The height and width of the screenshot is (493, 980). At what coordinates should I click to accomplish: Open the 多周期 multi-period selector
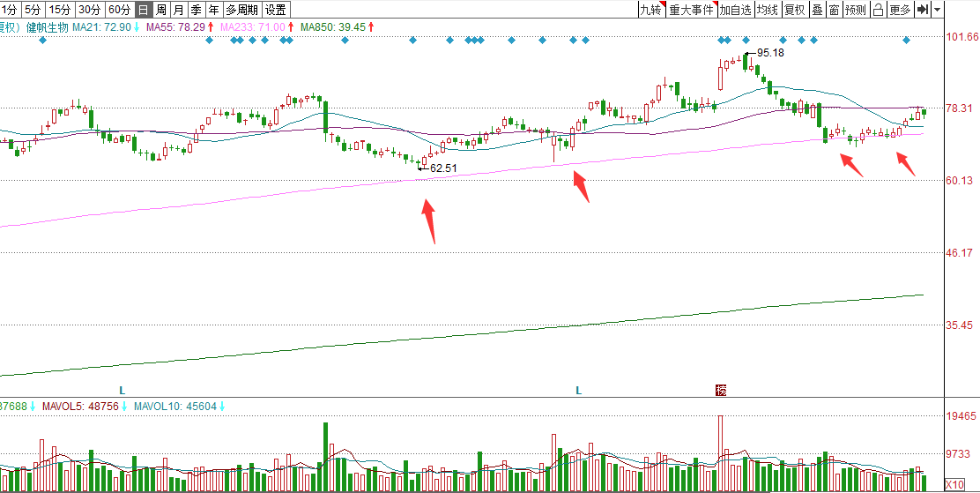(241, 10)
